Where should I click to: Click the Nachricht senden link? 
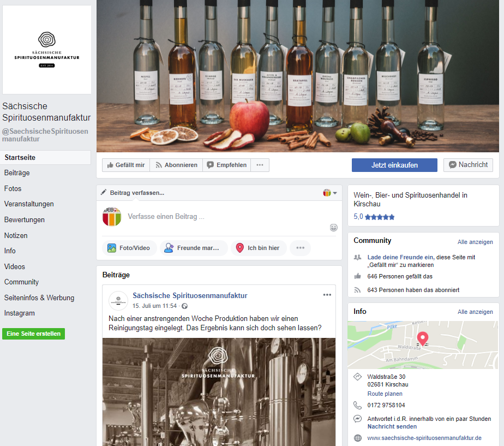point(392,427)
